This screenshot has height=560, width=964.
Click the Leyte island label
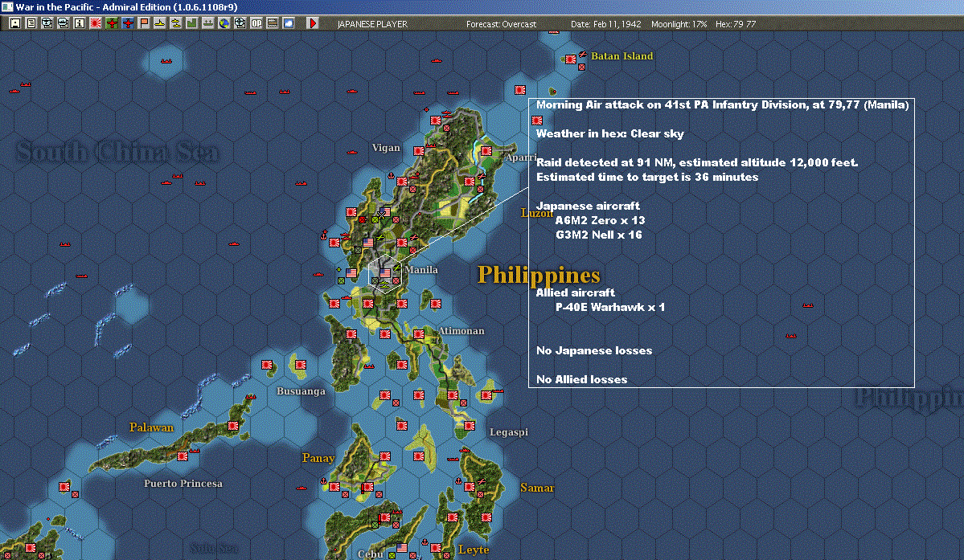click(474, 550)
